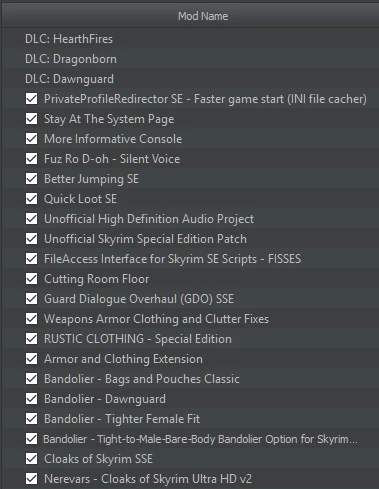Select DLC: Dawnguard in mod list
The height and width of the screenshot is (489, 379).
click(69, 79)
